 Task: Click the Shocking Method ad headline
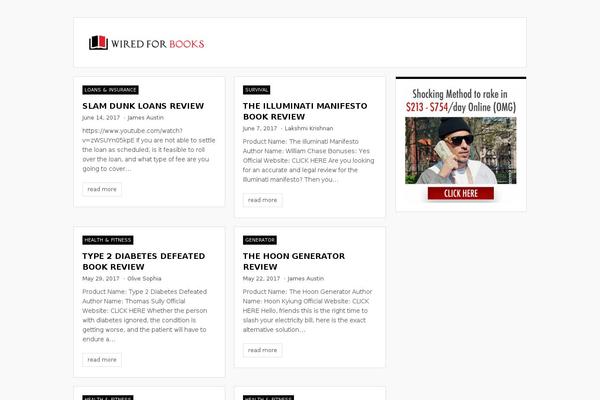click(x=461, y=100)
